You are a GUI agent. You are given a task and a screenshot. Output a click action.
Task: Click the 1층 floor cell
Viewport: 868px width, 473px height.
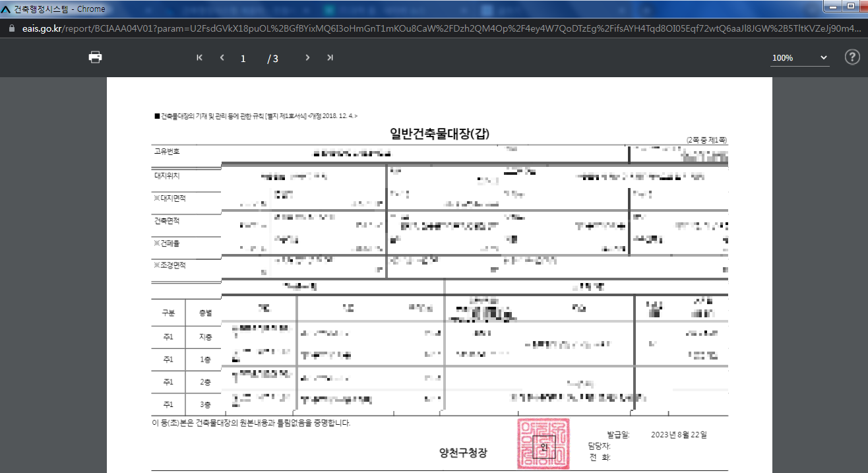tap(206, 360)
